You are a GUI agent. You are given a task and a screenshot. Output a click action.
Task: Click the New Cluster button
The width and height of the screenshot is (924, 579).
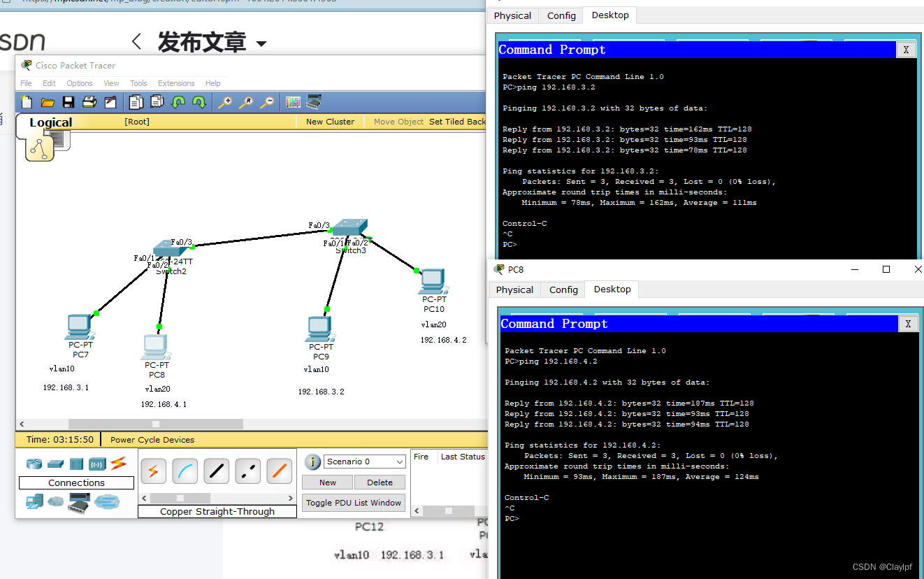(330, 122)
